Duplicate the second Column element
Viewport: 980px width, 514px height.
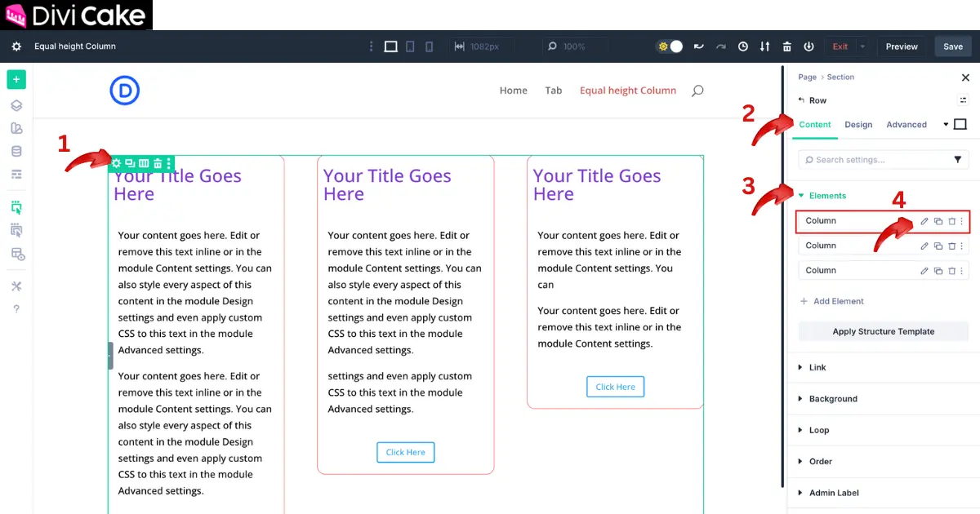(938, 246)
